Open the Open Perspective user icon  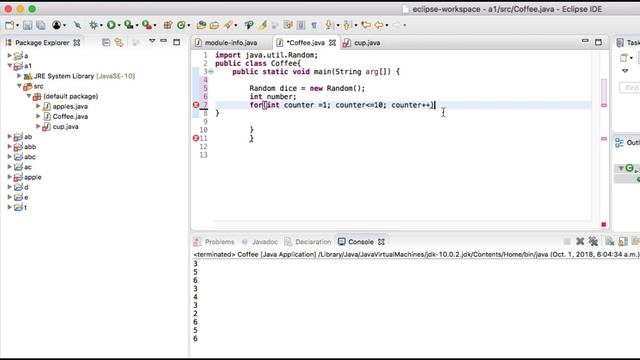56,25
